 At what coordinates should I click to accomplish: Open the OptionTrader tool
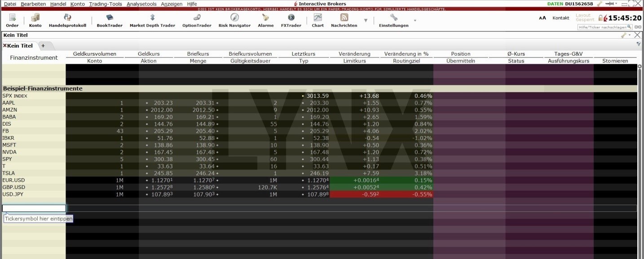tap(197, 21)
